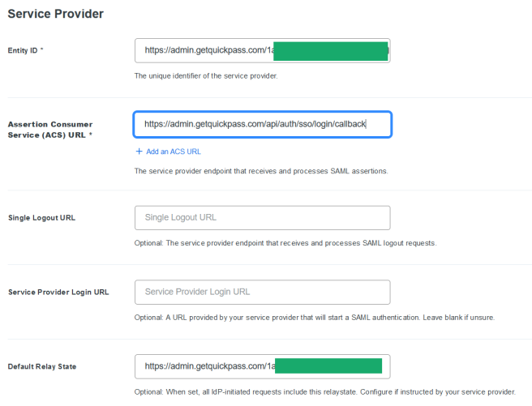
Task: Focus the Entity ID input field
Action: point(203,50)
